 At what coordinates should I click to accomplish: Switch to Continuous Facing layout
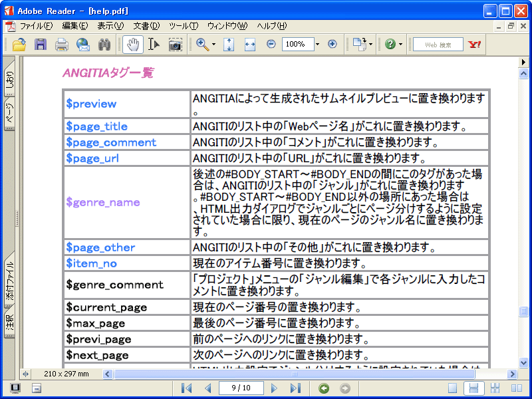coord(495,388)
